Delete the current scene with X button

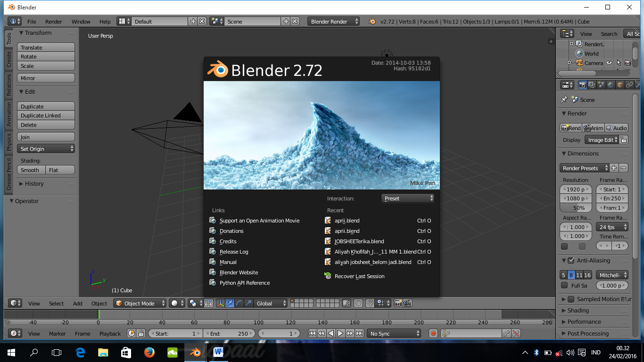pyautogui.click(x=295, y=21)
